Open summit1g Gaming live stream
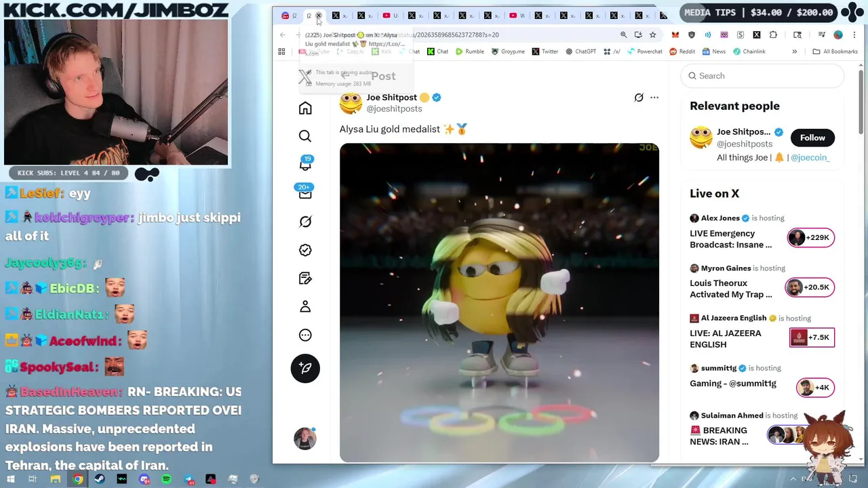This screenshot has width=868, height=488. pos(733,383)
